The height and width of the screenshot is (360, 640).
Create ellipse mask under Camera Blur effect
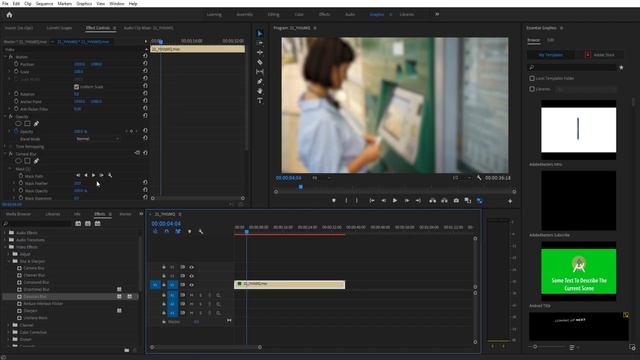[x=18, y=161]
